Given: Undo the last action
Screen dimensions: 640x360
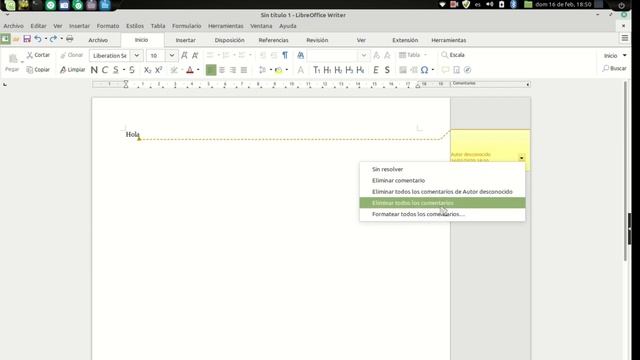Looking at the screenshot, I should tap(38, 39).
